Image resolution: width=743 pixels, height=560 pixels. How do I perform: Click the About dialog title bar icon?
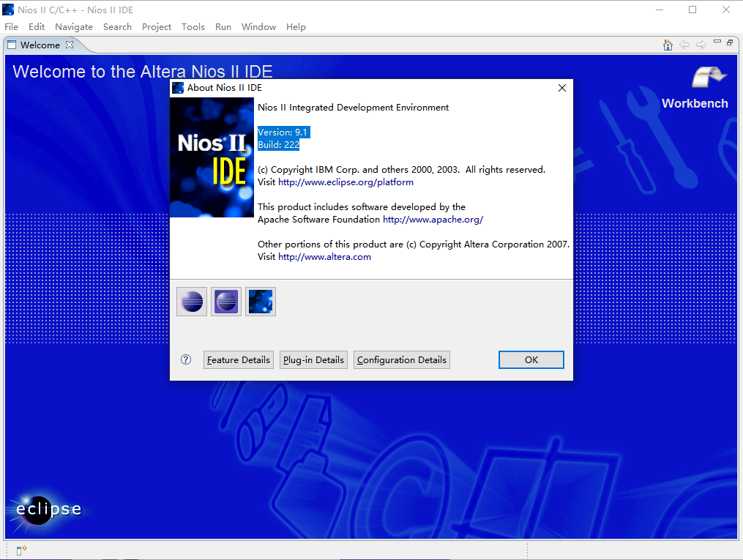tap(178, 88)
